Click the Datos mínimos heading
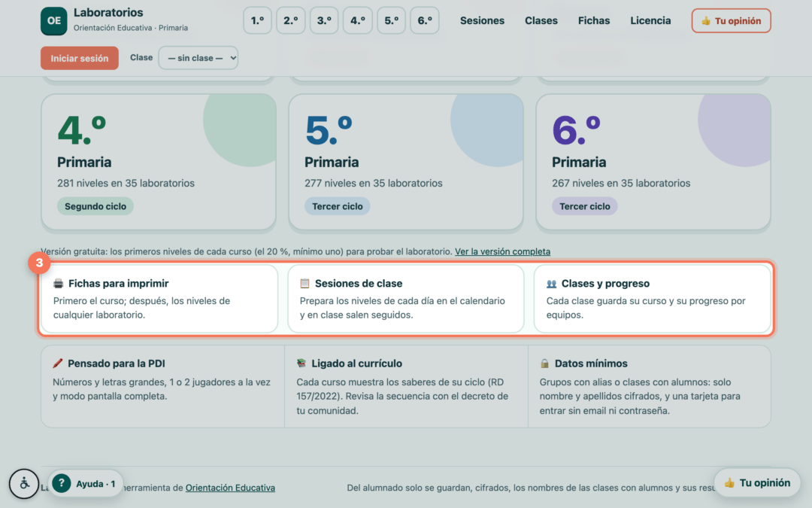 point(591,364)
